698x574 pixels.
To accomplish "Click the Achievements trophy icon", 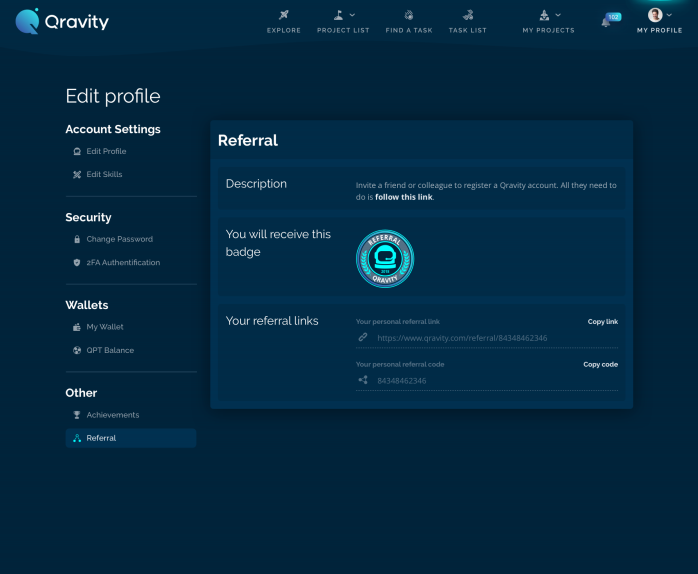I will click(x=77, y=415).
